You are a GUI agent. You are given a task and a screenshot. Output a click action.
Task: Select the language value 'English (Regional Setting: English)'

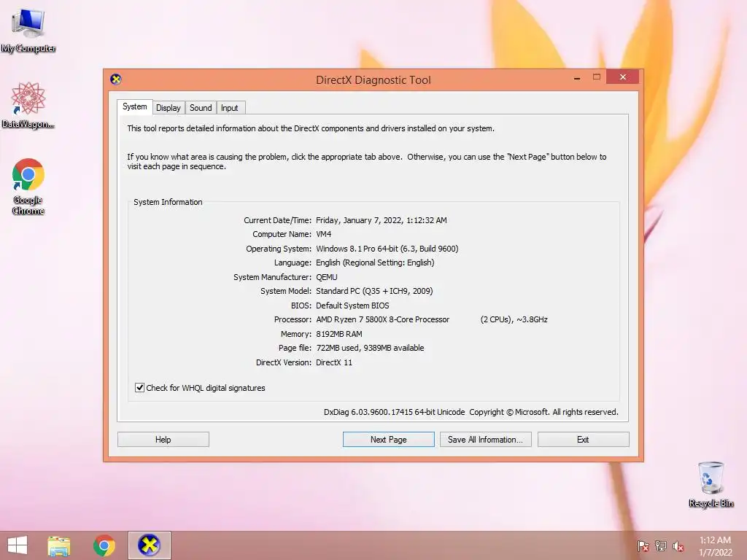(375, 262)
